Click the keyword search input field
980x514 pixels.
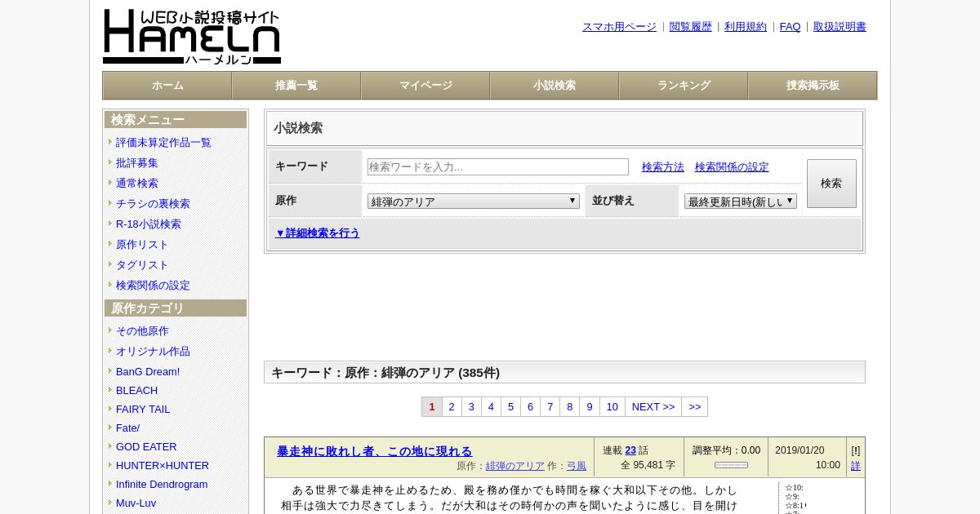click(x=498, y=166)
